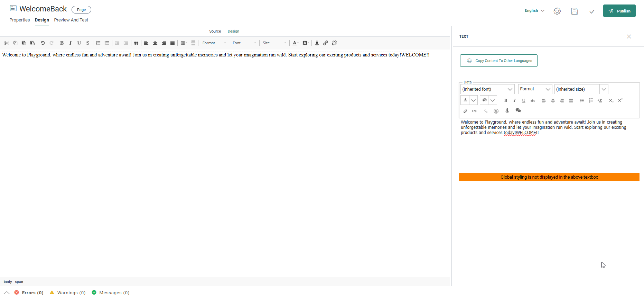Screen dimensions: 644x296
Task: Click the superscript icon in Text panel
Action: point(620,100)
